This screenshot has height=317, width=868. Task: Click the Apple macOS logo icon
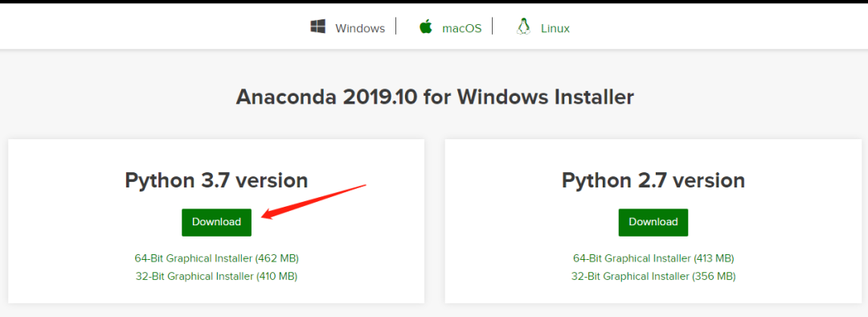click(426, 27)
